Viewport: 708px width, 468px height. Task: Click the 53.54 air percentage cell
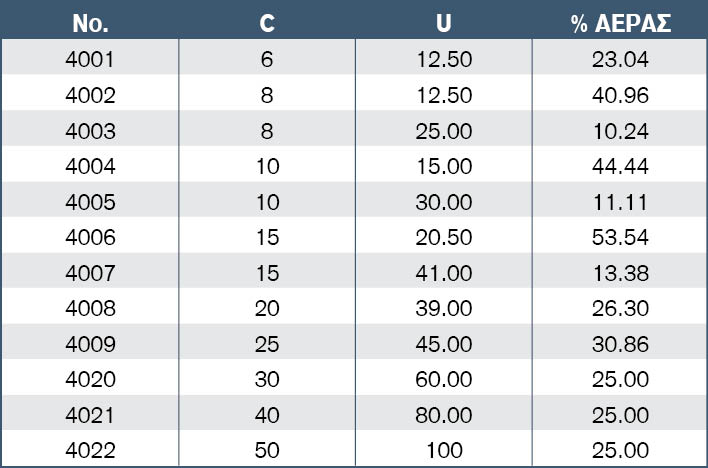point(620,237)
